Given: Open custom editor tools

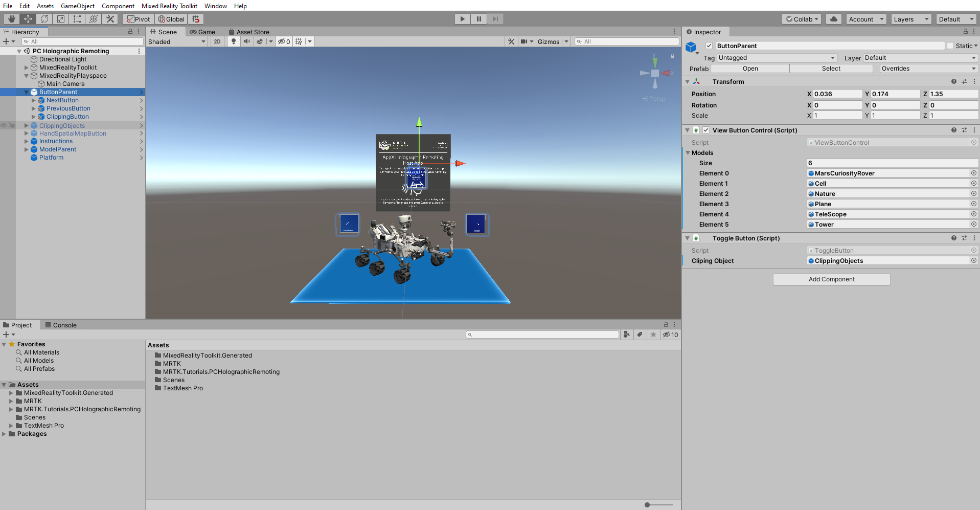Looking at the screenshot, I should tap(110, 19).
